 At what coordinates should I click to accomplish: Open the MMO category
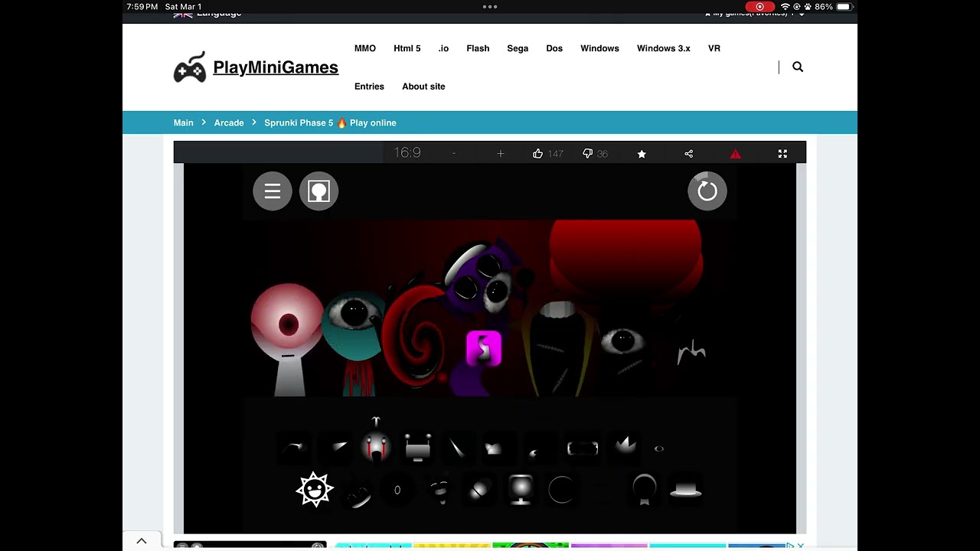click(x=365, y=48)
